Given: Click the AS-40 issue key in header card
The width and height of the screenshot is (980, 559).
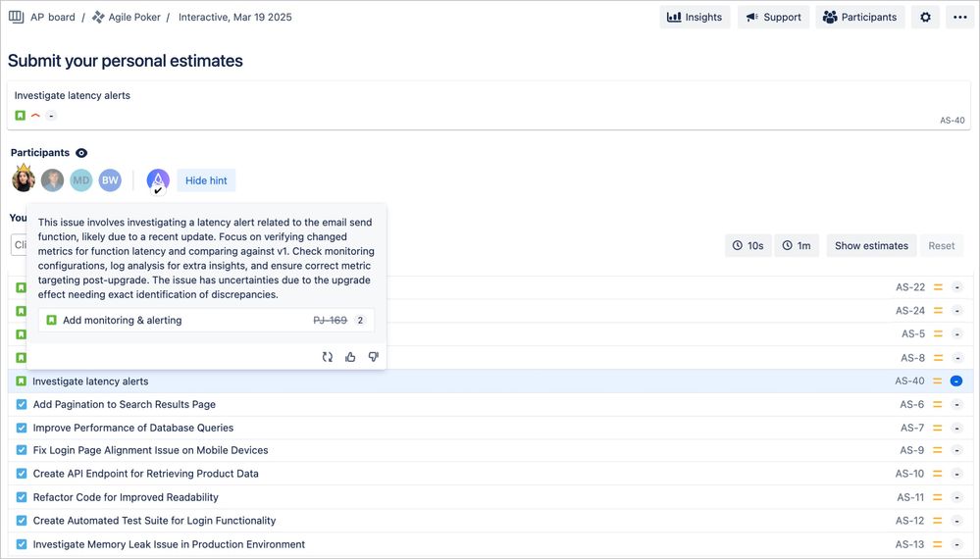Looking at the screenshot, I should click(x=952, y=120).
